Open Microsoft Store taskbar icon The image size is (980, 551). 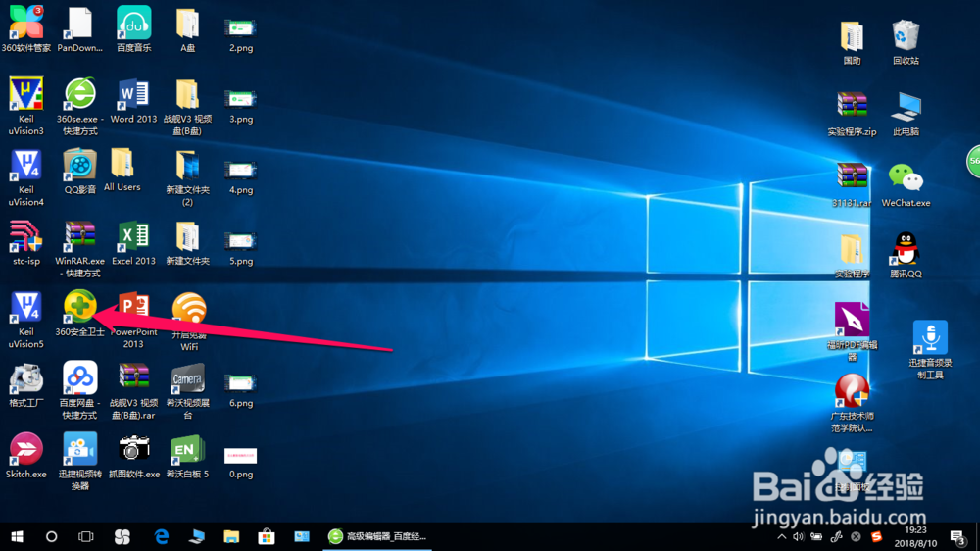point(267,536)
